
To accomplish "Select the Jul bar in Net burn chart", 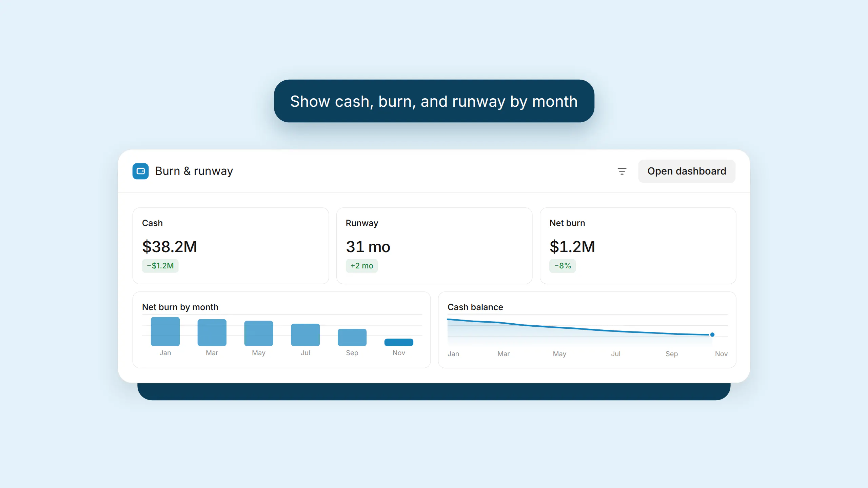I will click(x=305, y=335).
